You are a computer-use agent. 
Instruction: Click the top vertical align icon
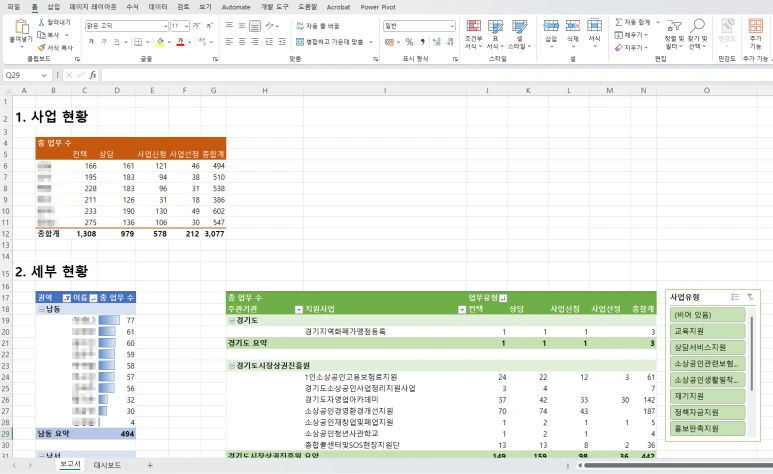pyautogui.click(x=229, y=26)
